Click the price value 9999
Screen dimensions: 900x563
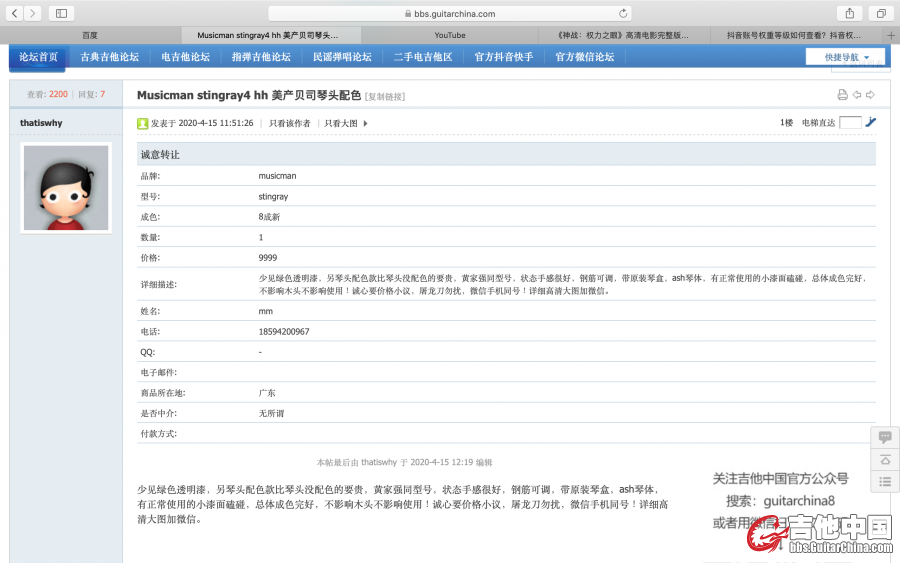[x=268, y=258]
